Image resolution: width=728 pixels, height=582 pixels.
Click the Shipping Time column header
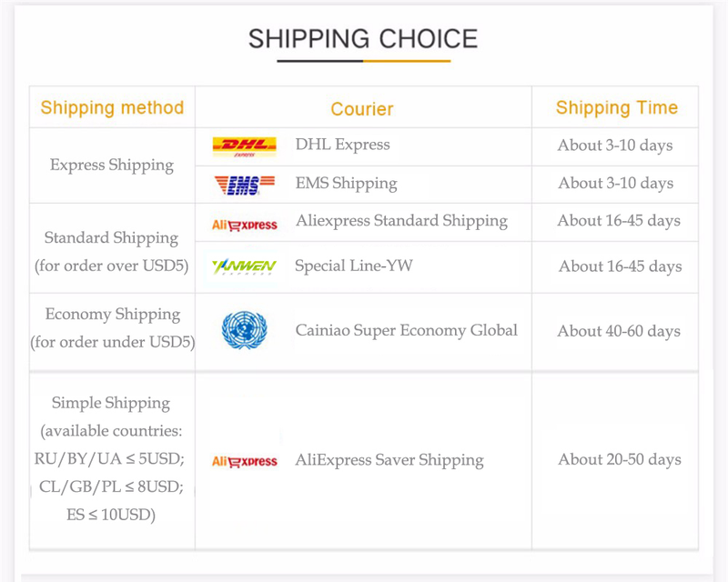pyautogui.click(x=616, y=108)
